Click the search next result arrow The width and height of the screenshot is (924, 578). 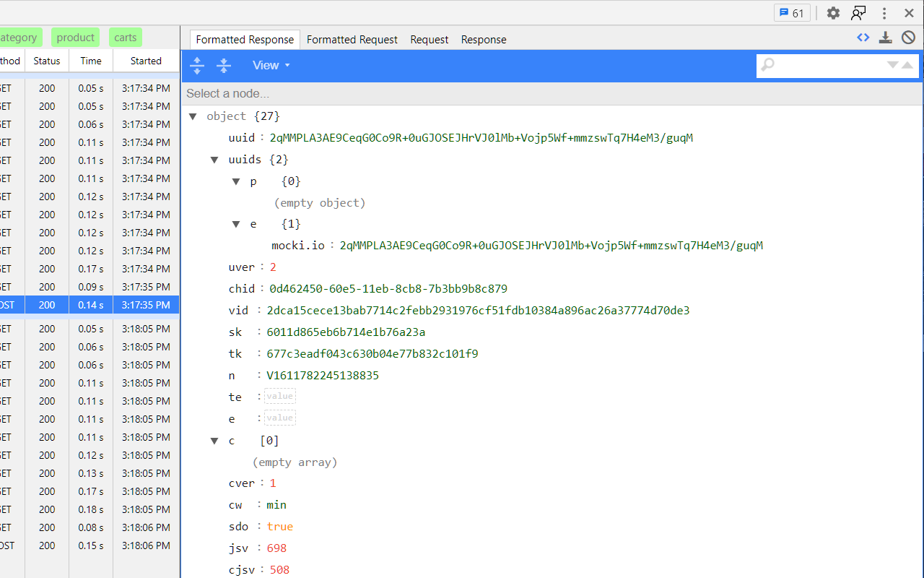pos(893,65)
